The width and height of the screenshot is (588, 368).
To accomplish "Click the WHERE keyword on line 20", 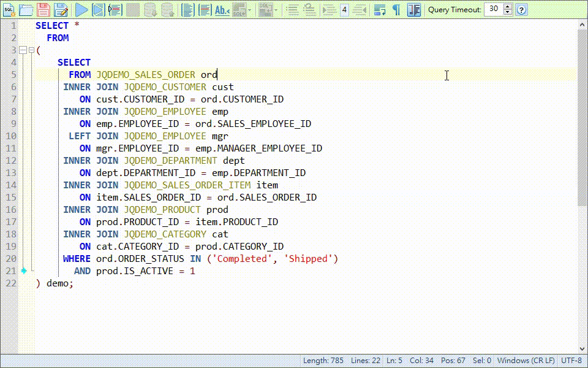I will (77, 259).
